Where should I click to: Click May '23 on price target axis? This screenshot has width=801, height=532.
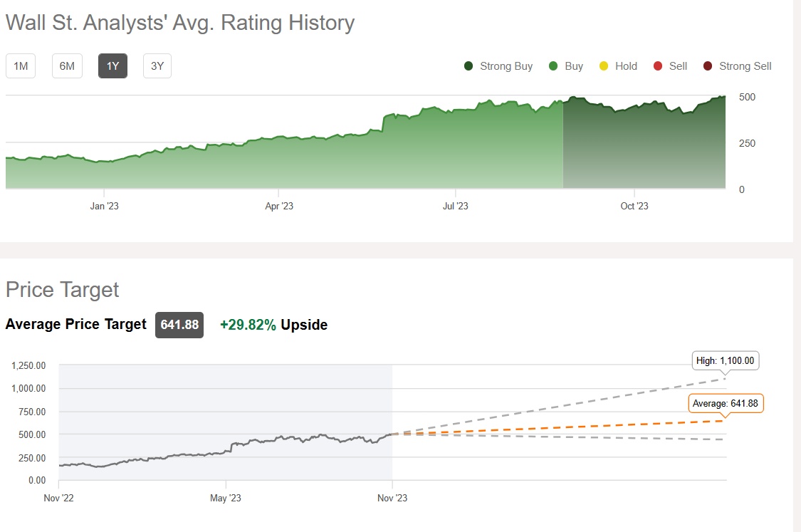tap(226, 498)
